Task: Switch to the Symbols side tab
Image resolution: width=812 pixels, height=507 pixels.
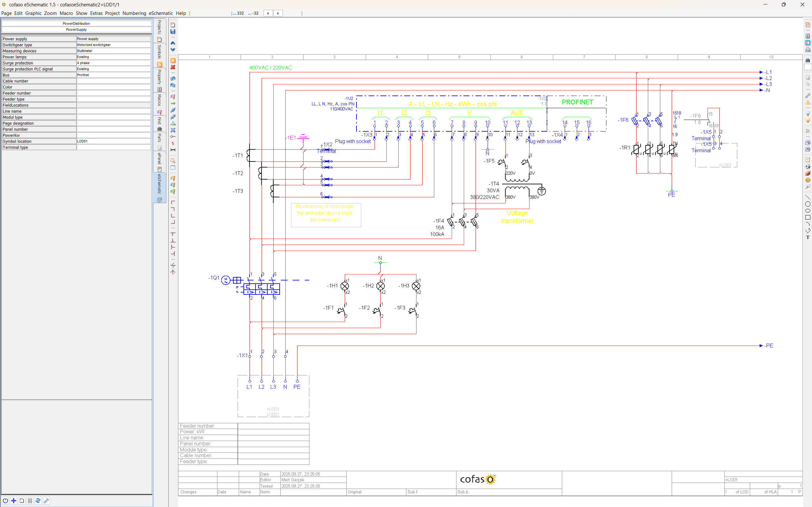Action: [160, 51]
